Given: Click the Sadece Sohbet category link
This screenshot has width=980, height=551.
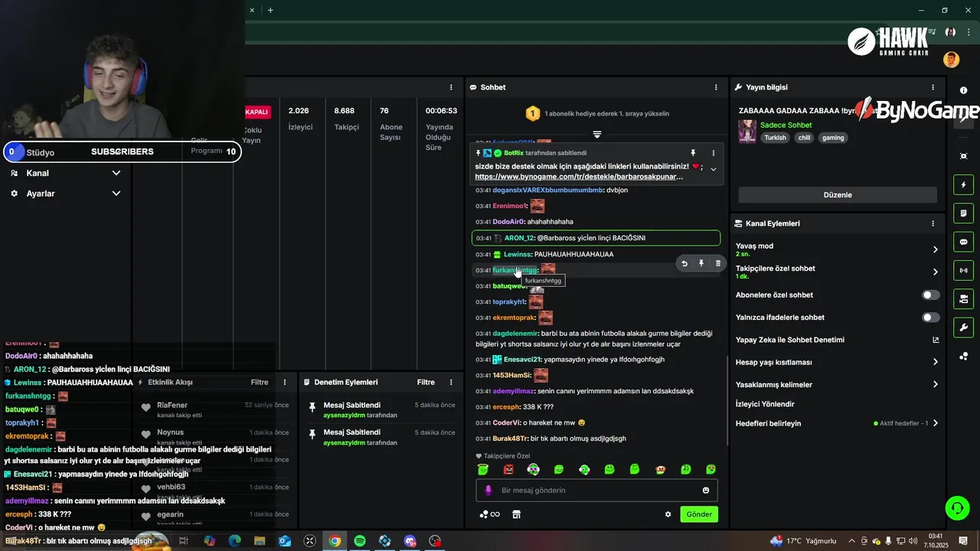Looking at the screenshot, I should [786, 125].
